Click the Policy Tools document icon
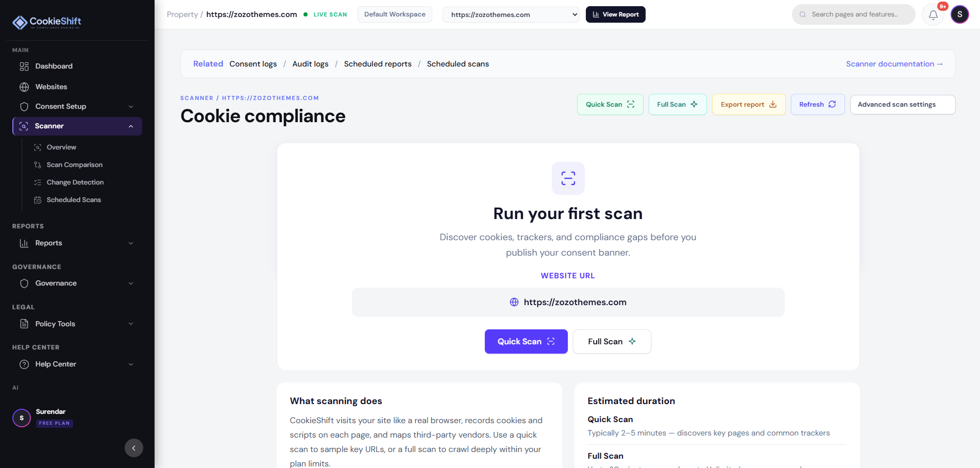 [24, 324]
